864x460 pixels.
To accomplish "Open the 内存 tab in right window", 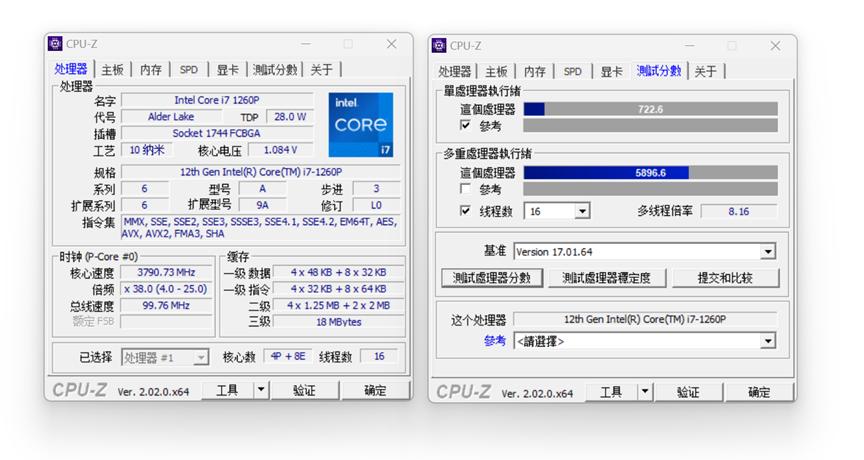I will point(534,71).
